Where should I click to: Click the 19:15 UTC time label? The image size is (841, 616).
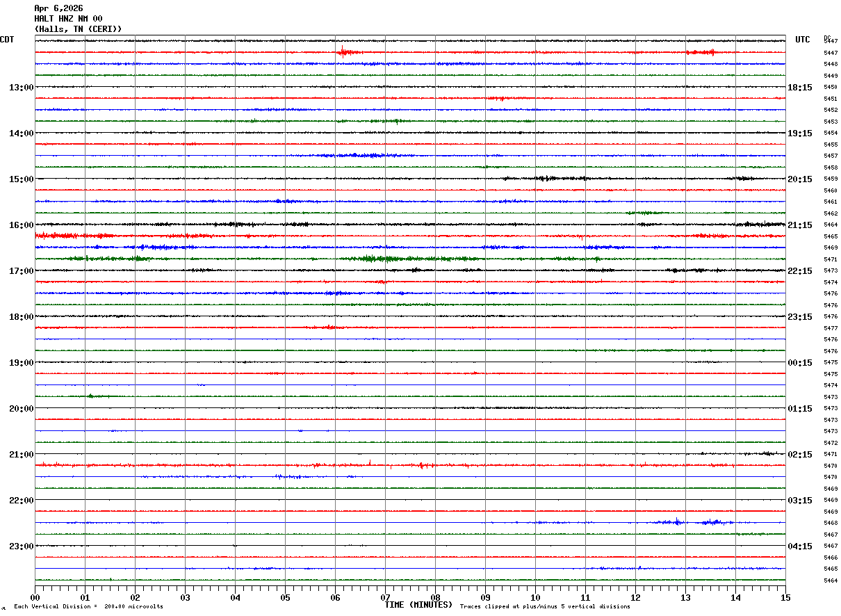click(800, 133)
